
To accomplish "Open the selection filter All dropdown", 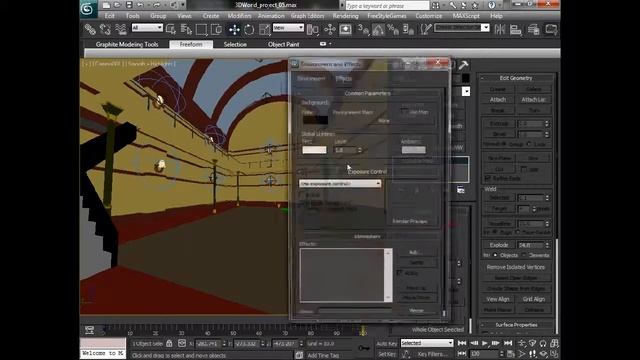I will [x=147, y=28].
